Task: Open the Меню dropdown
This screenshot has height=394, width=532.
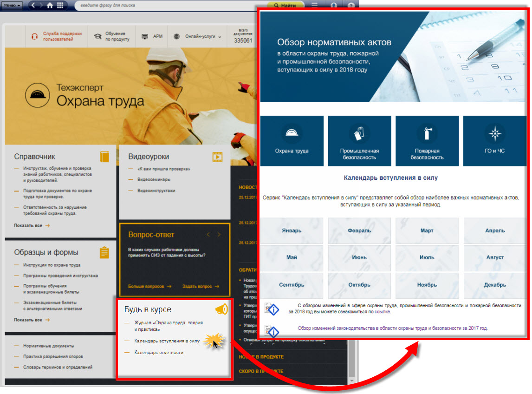Action: (12, 6)
